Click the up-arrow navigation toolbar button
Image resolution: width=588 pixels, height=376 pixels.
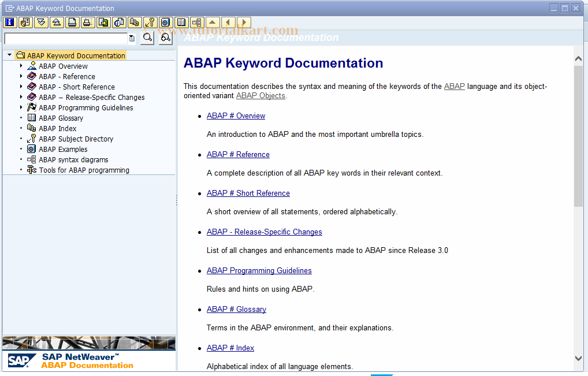[x=212, y=23]
